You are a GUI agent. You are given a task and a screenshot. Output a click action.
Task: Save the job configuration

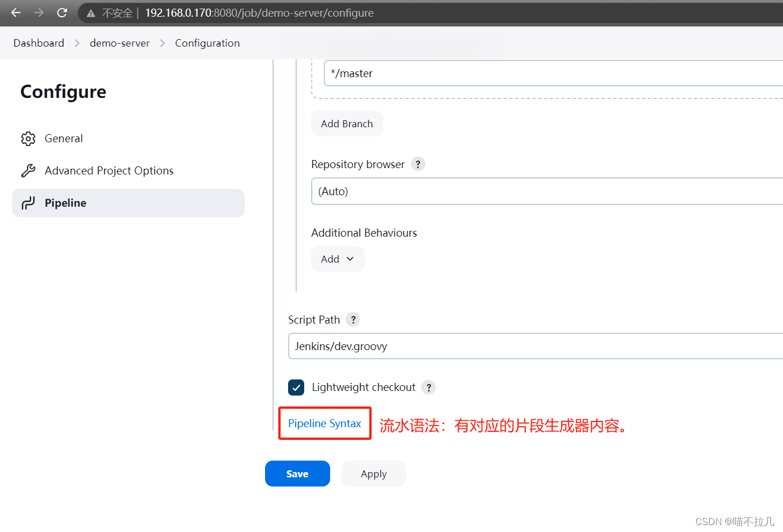297,474
